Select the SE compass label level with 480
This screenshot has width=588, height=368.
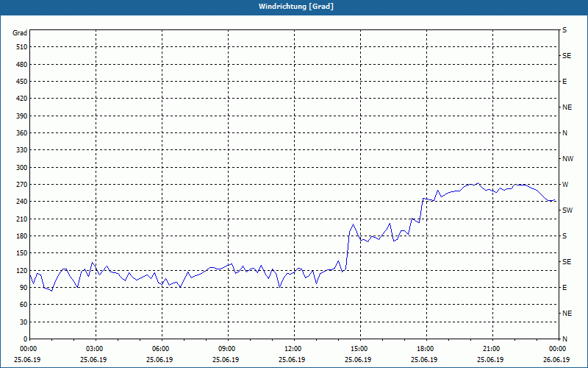pyautogui.click(x=567, y=56)
